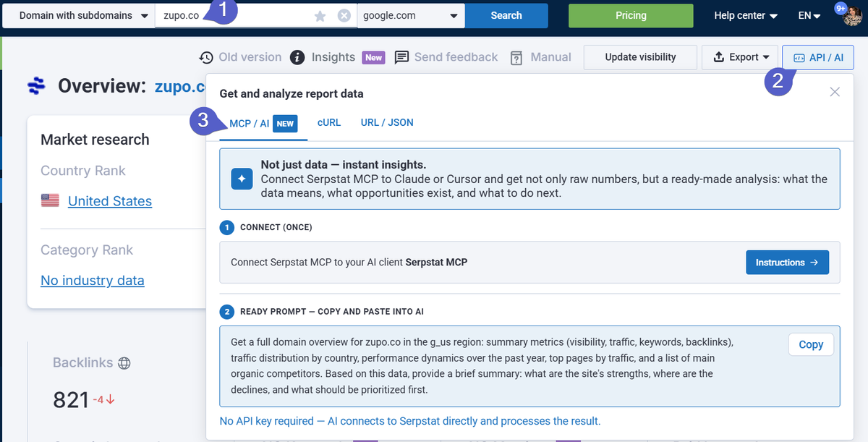Image resolution: width=868 pixels, height=442 pixels.
Task: Click 'Not just data — instant insights.' heading
Action: [344, 165]
